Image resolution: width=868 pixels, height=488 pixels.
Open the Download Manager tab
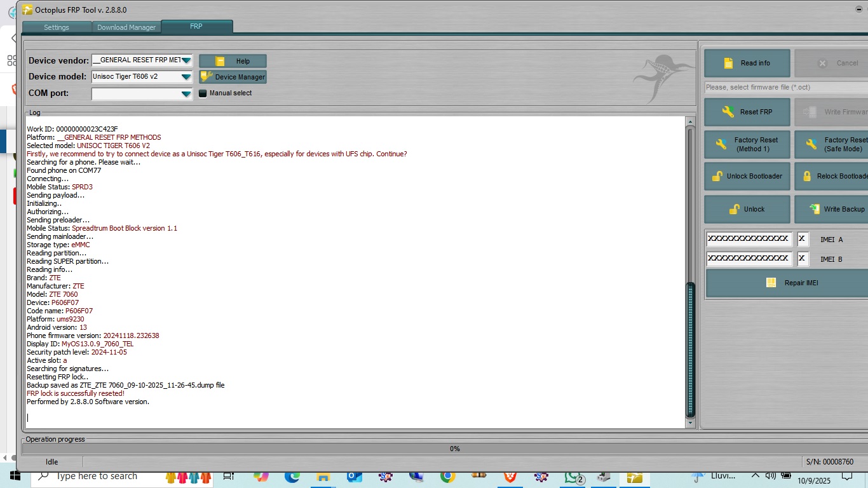coord(126,27)
